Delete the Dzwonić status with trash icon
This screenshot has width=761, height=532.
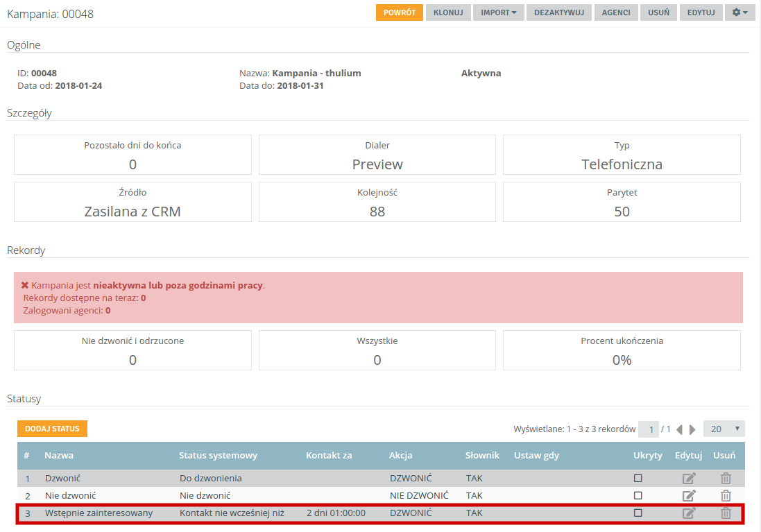pyautogui.click(x=726, y=478)
